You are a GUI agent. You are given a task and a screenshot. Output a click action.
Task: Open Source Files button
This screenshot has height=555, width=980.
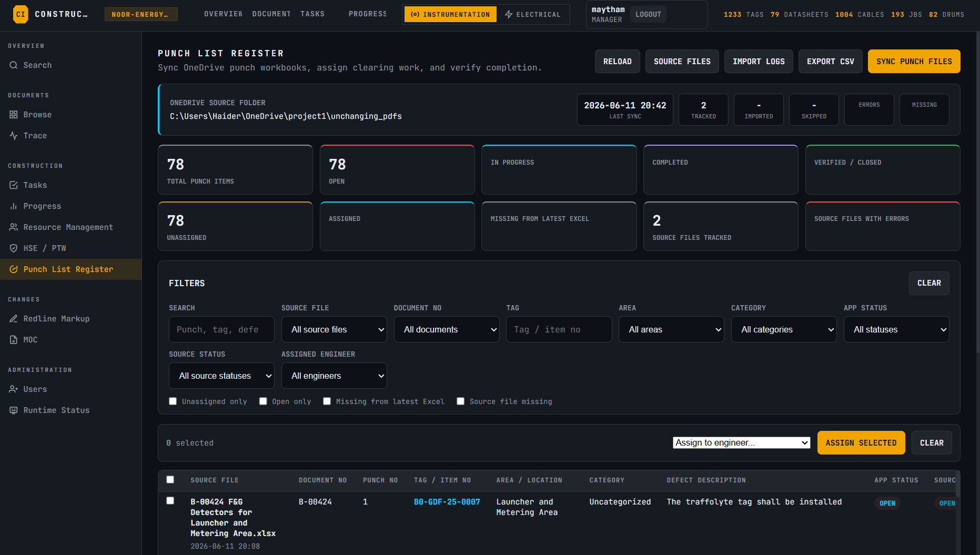(682, 62)
